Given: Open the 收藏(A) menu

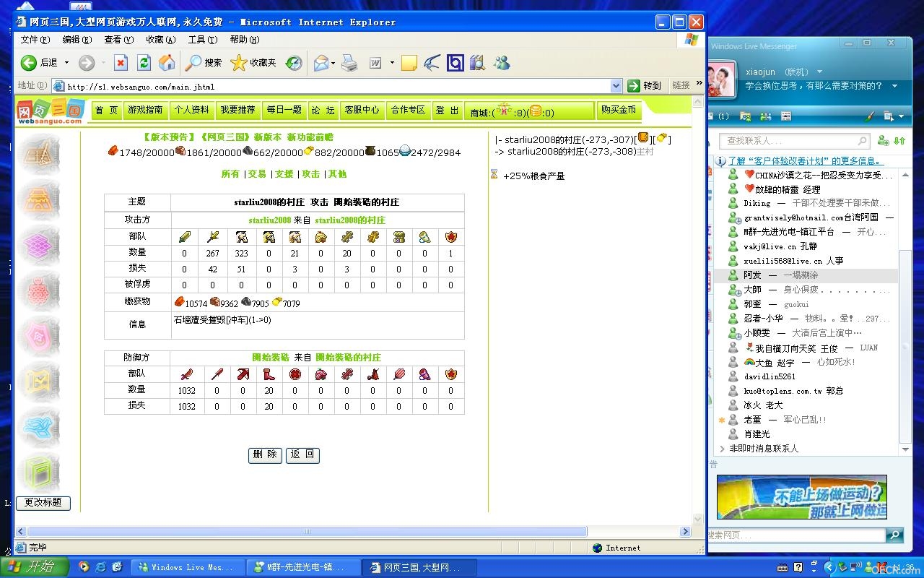Looking at the screenshot, I should pos(161,40).
